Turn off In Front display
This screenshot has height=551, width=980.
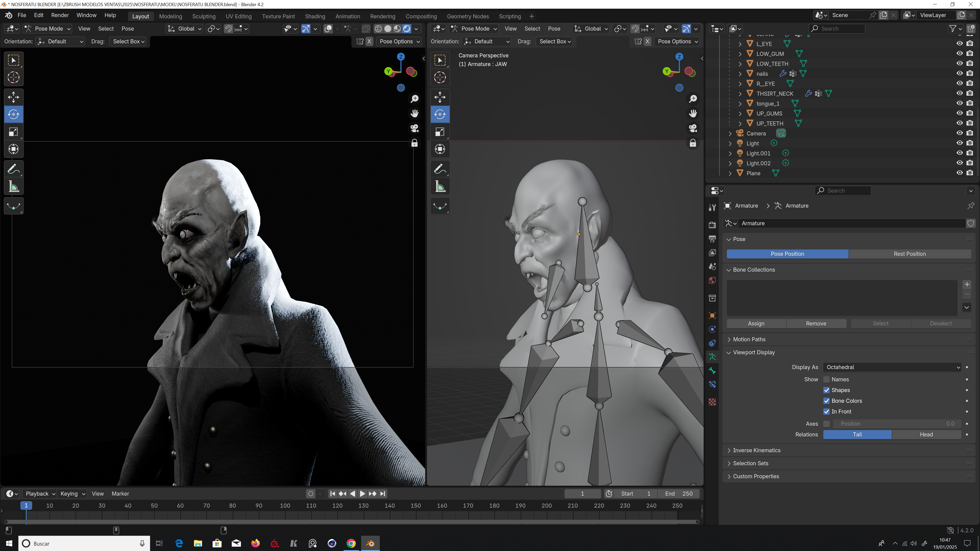826,411
